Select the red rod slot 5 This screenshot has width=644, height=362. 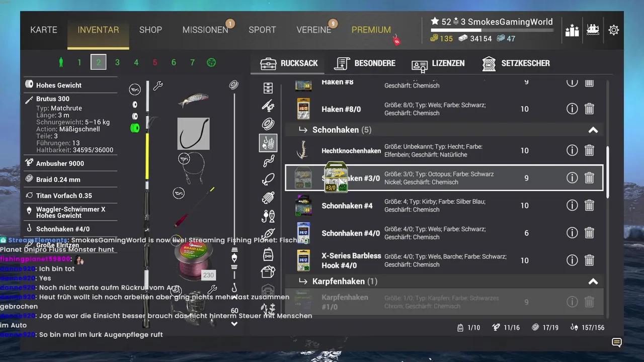[155, 62]
